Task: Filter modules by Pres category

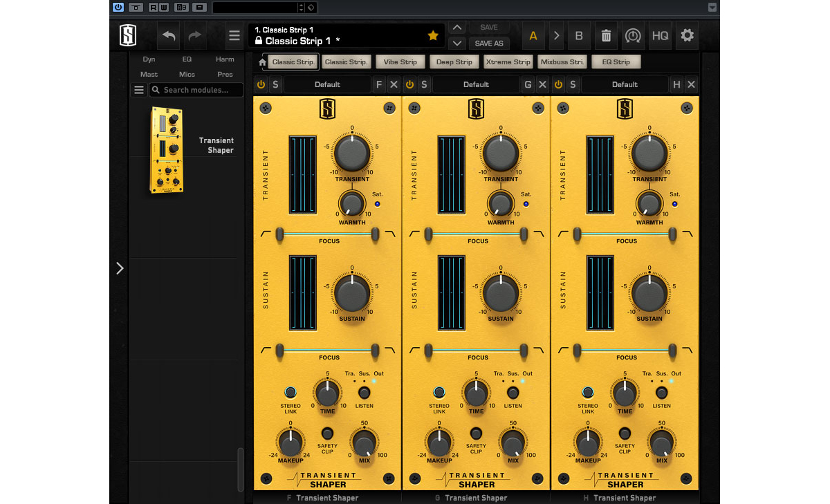Action: click(x=225, y=74)
